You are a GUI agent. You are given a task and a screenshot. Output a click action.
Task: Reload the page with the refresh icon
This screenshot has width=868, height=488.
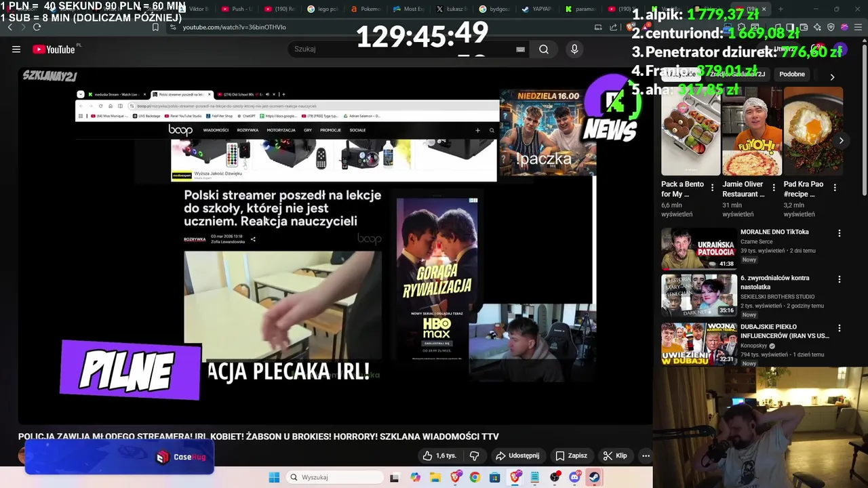(37, 27)
